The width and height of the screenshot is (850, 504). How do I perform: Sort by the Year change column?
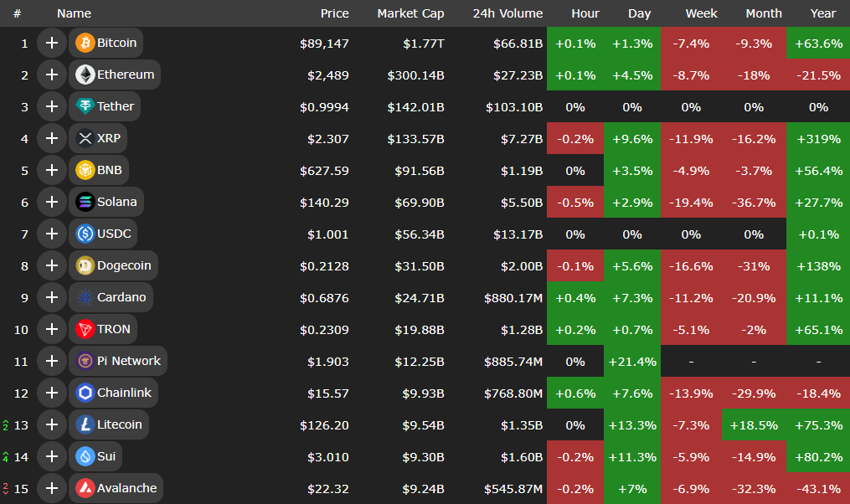click(823, 13)
